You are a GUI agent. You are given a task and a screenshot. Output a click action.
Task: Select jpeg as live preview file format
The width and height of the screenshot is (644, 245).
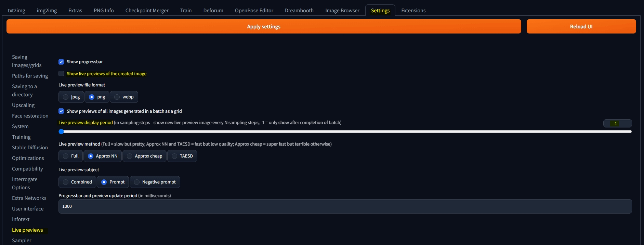(x=66, y=97)
